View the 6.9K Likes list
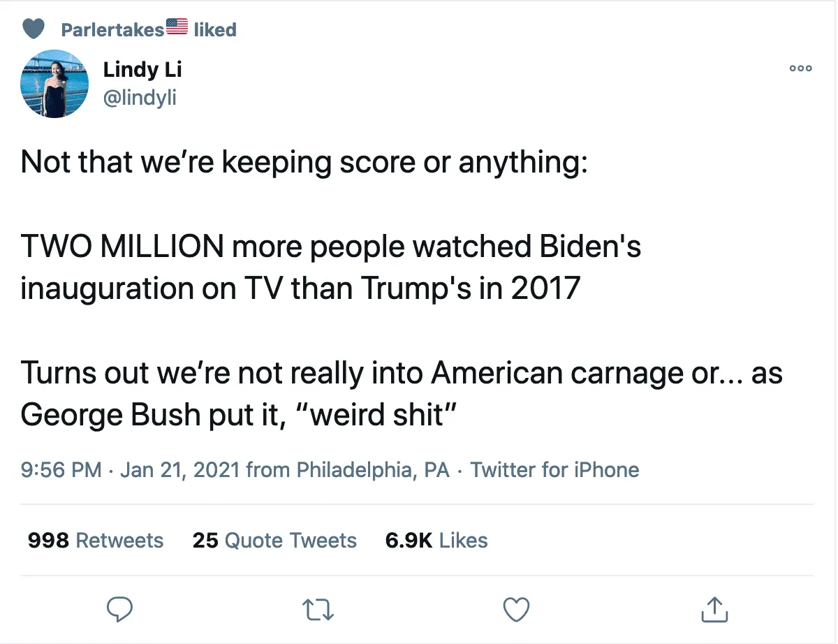This screenshot has width=838, height=644. coord(436,540)
